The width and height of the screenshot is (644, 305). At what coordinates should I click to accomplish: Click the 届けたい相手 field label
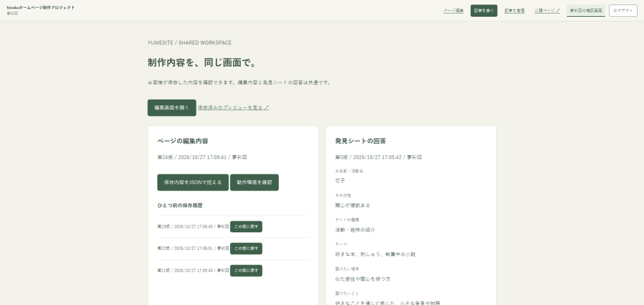(347, 269)
